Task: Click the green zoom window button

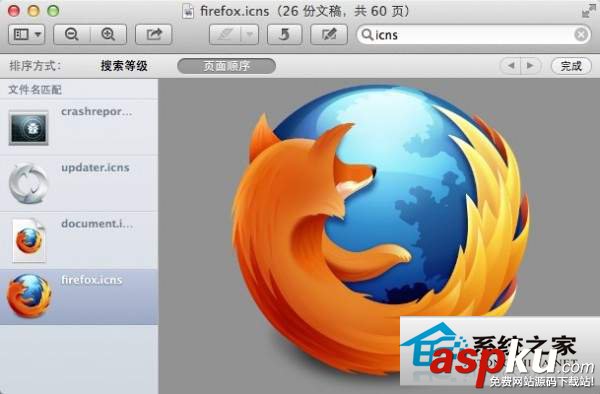Action: (53, 11)
